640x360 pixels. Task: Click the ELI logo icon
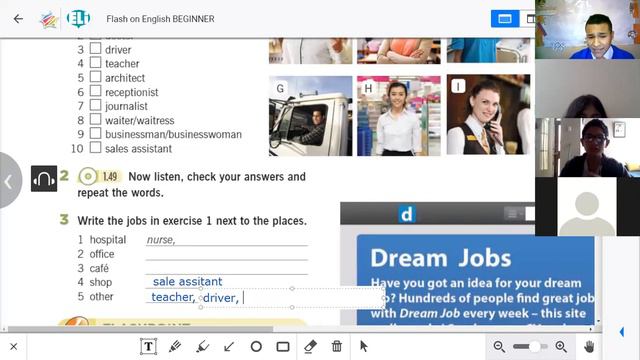click(x=78, y=19)
